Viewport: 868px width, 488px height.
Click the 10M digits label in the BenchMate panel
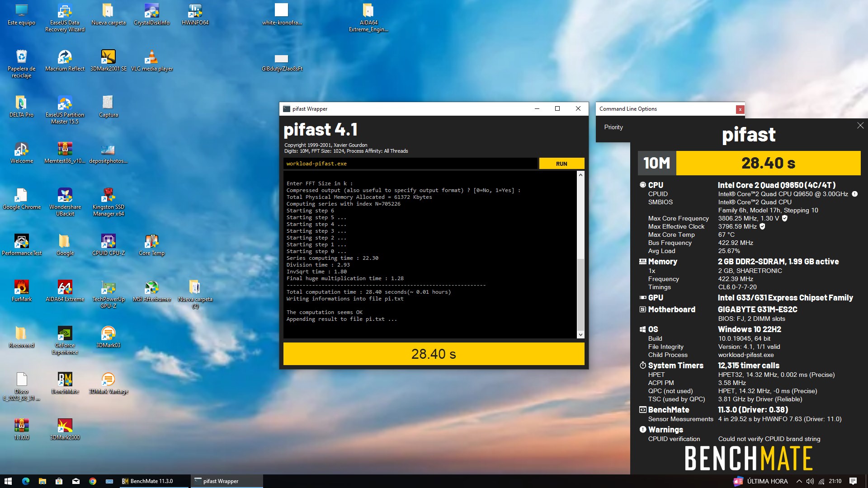657,163
